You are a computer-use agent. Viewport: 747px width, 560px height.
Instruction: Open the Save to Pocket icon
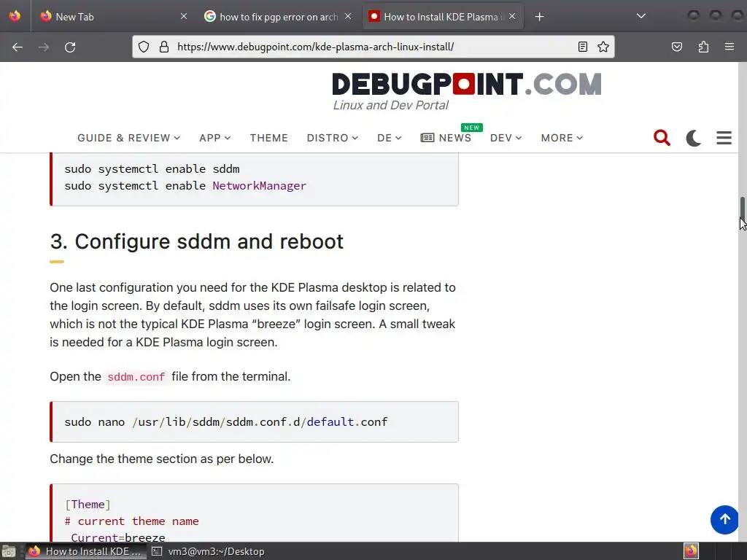tap(677, 47)
